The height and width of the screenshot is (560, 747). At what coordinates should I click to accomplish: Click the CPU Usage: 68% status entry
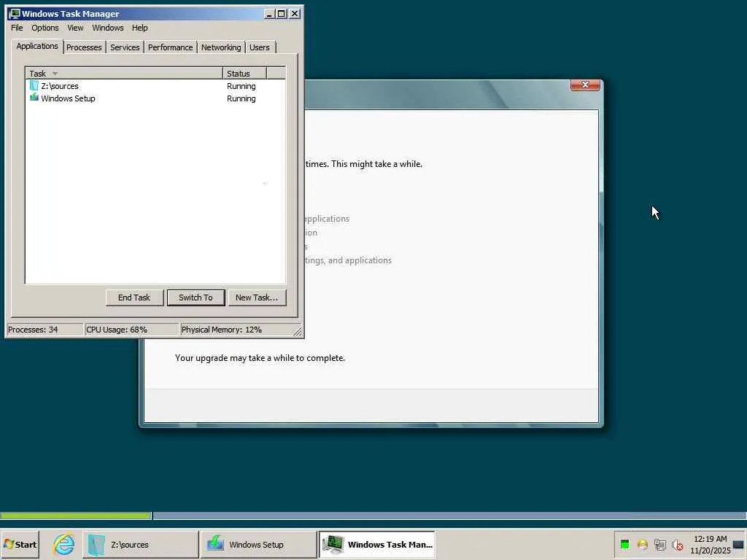pyautogui.click(x=131, y=330)
